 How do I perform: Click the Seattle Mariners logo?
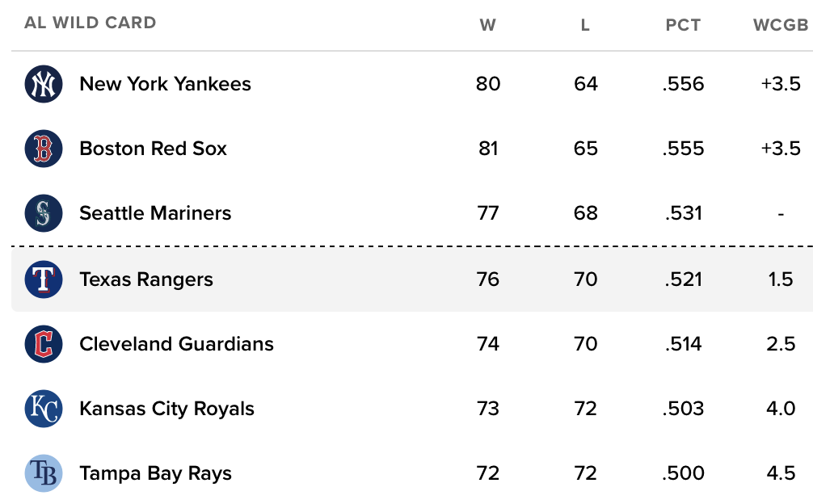tap(44, 213)
